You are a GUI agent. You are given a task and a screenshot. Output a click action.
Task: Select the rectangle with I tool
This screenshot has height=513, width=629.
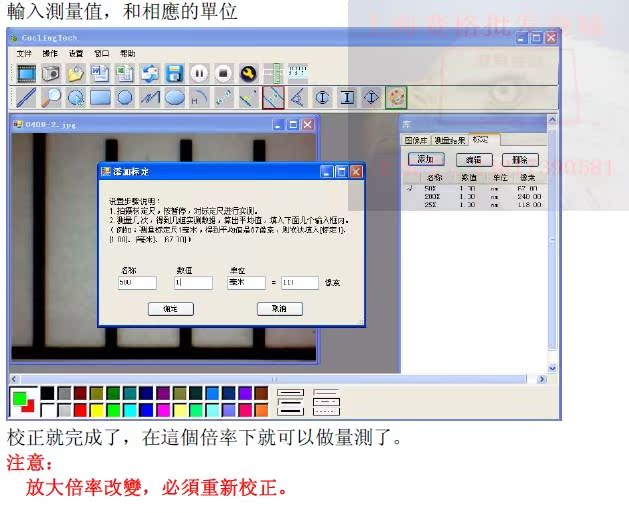tap(347, 97)
